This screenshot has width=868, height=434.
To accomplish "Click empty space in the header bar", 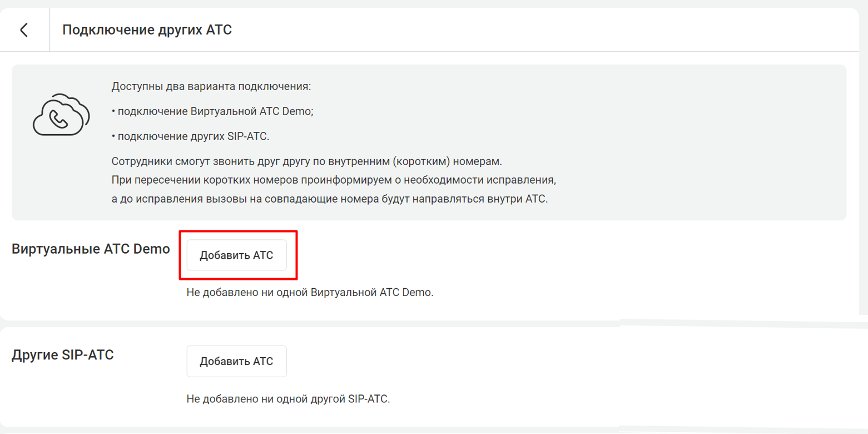I will coord(528,30).
